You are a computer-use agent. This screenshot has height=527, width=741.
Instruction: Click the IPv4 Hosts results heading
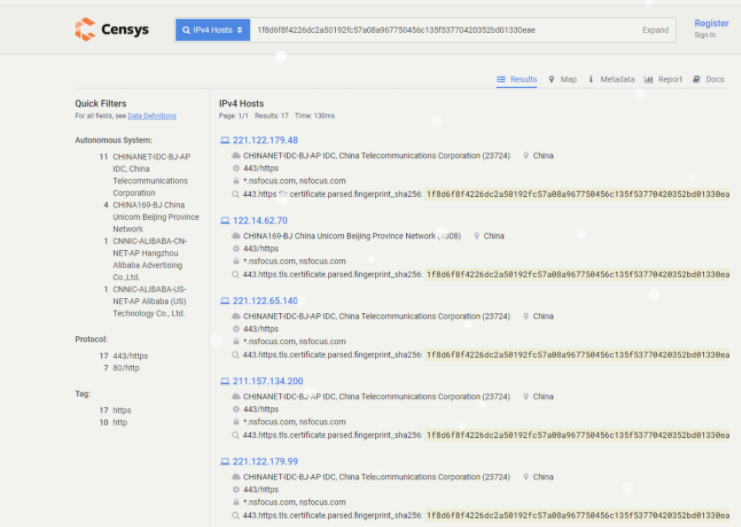point(241,104)
